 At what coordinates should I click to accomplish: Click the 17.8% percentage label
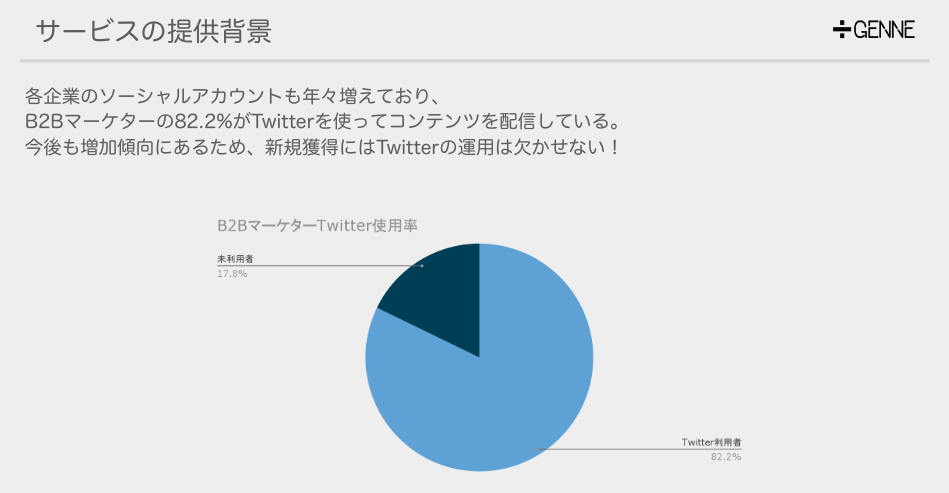(232, 273)
